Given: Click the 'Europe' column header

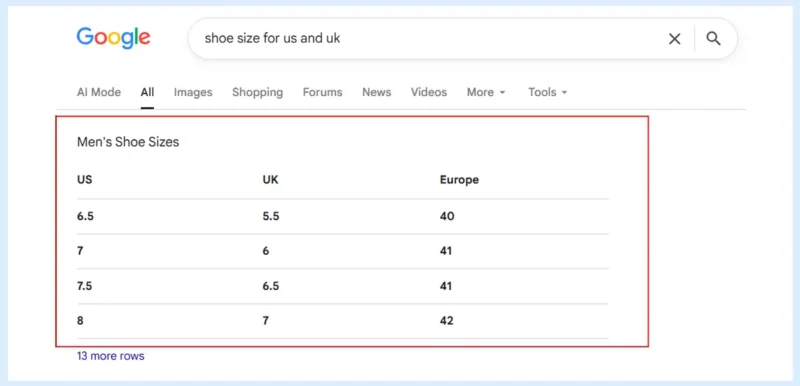Looking at the screenshot, I should 459,180.
